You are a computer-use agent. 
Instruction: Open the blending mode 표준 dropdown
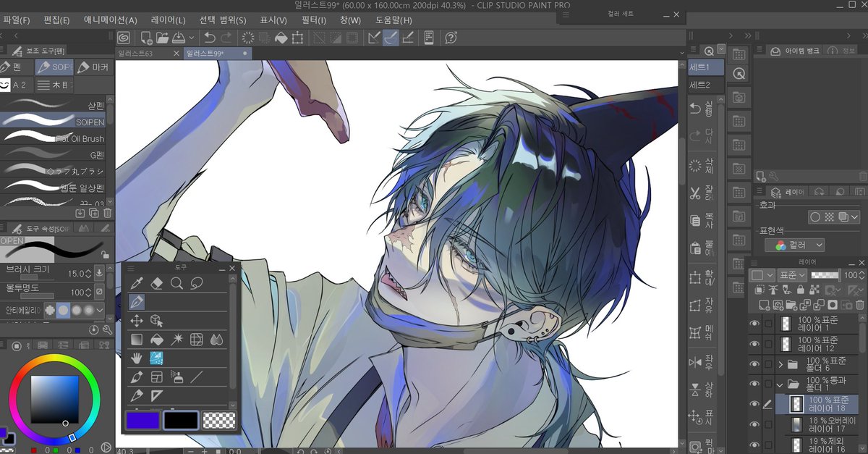point(793,275)
